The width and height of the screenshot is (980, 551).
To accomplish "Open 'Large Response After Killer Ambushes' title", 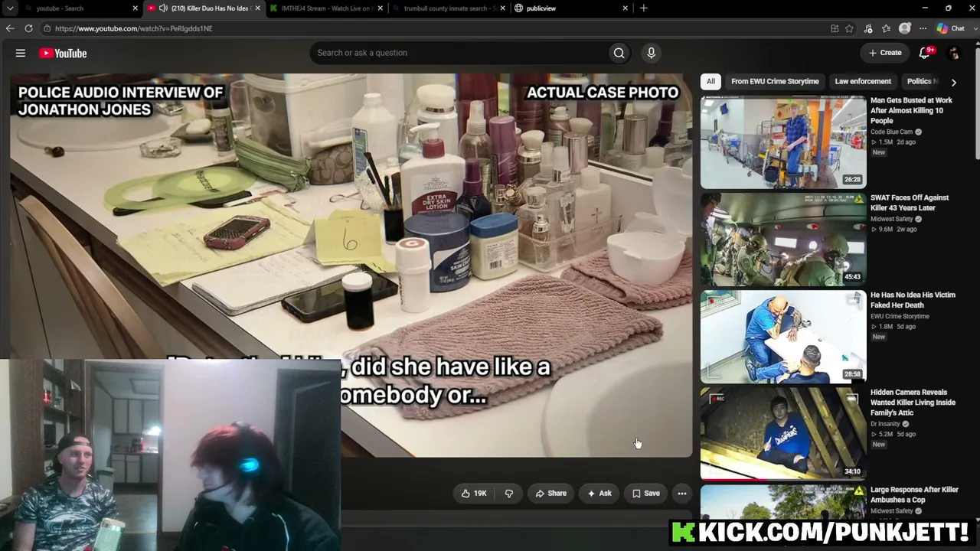I will pos(914,494).
